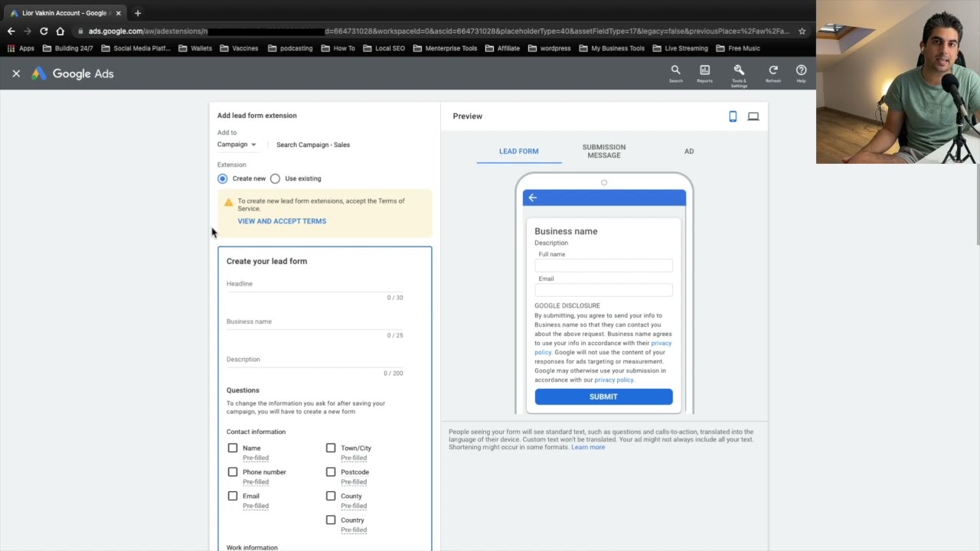Switch preview to mobile device icon
Viewport: 980px width, 551px height.
[733, 116]
